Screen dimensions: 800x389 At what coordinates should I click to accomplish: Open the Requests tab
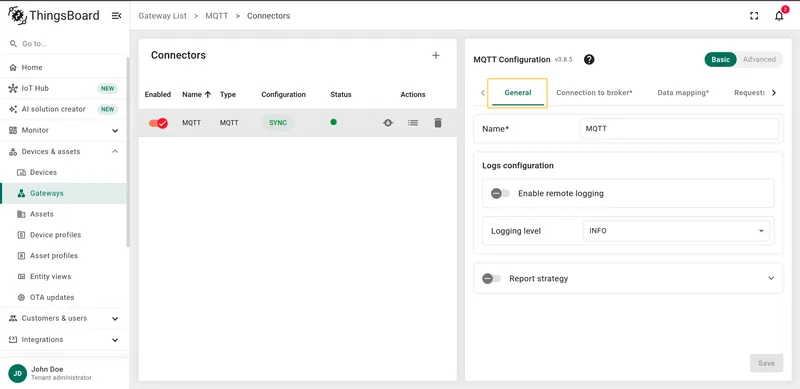(x=749, y=93)
